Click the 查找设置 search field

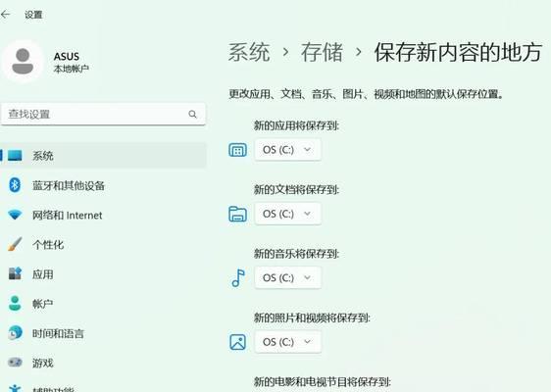(x=103, y=114)
